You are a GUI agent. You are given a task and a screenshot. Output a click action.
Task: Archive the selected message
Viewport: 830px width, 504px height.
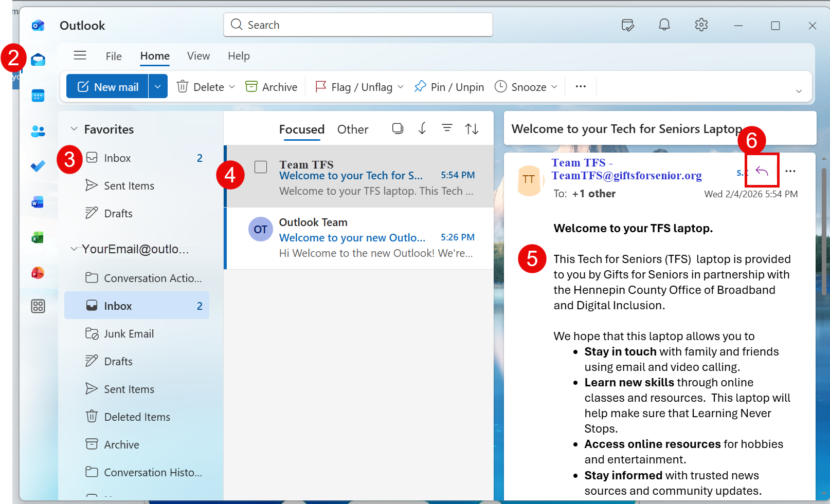271,86
